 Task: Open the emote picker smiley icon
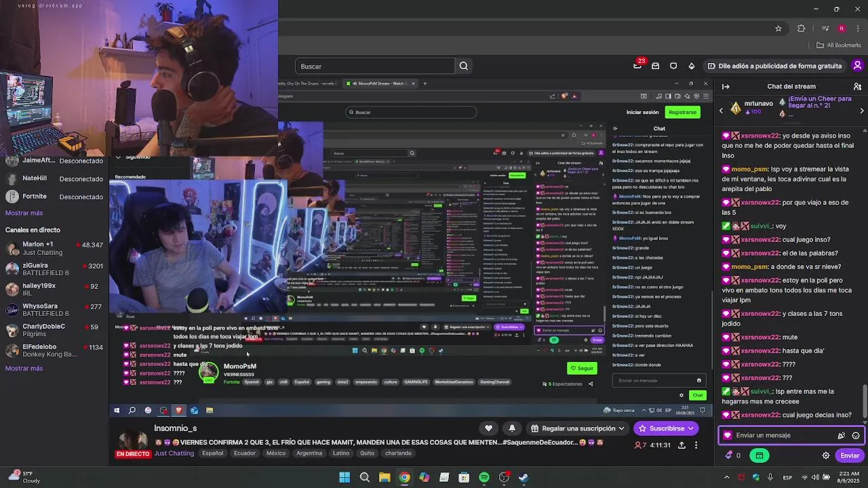pos(856,435)
